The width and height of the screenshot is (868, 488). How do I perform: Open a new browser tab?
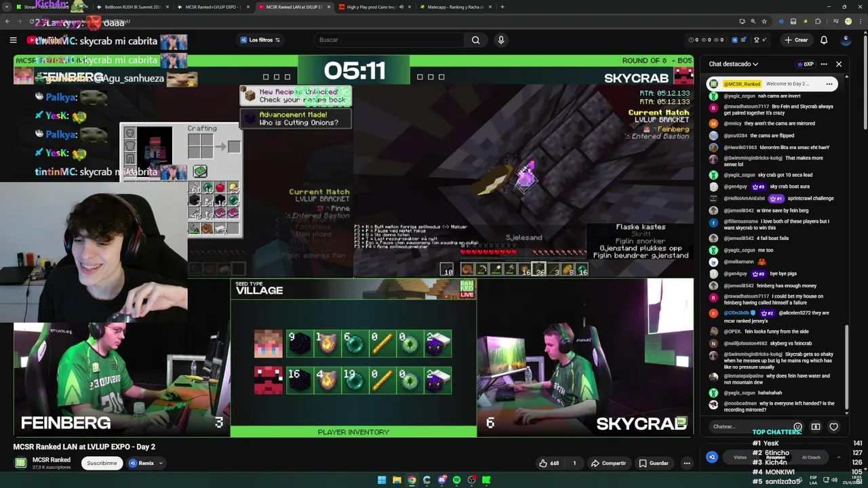[502, 7]
